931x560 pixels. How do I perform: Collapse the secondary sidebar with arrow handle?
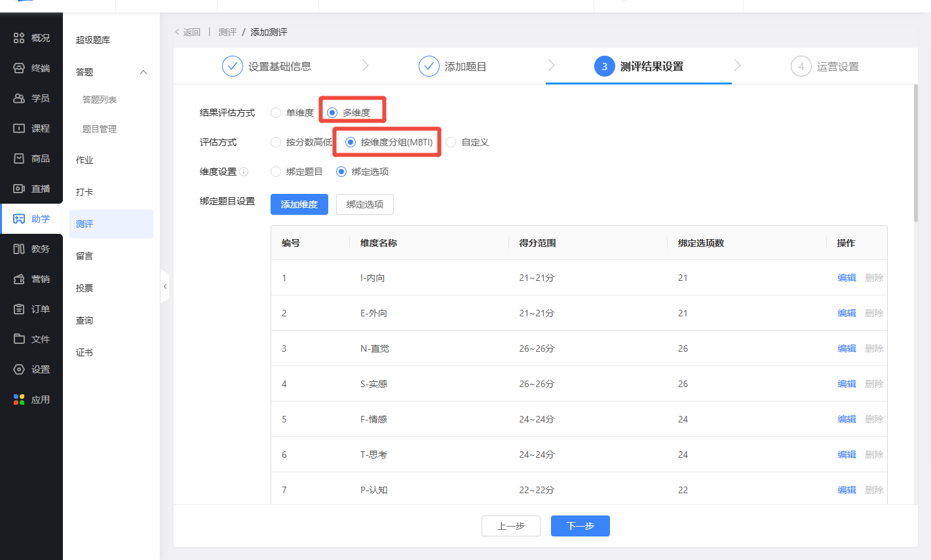[165, 287]
